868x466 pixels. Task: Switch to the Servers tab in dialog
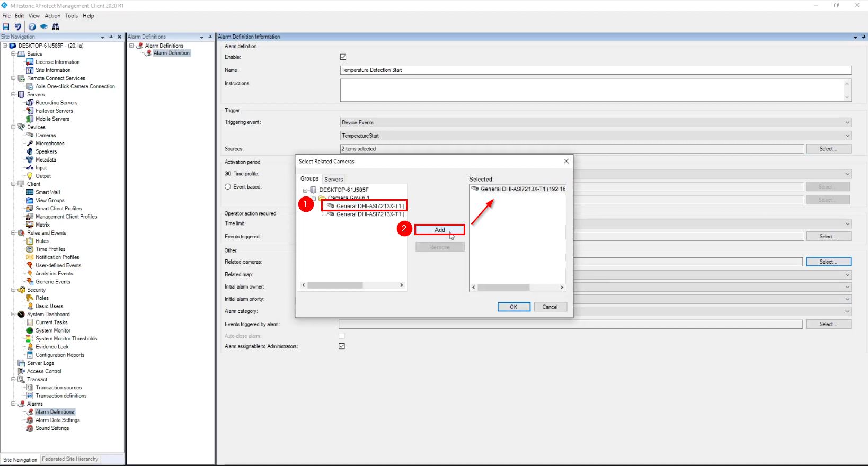334,179
